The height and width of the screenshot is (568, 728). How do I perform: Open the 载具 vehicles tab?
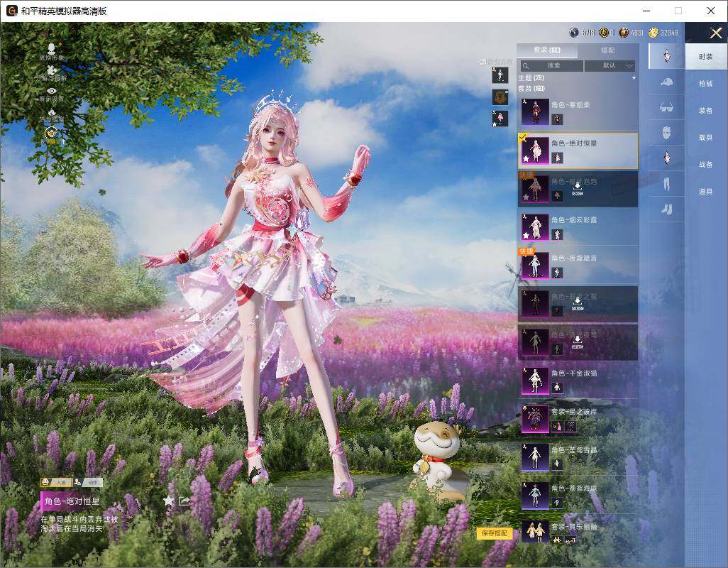(706, 138)
